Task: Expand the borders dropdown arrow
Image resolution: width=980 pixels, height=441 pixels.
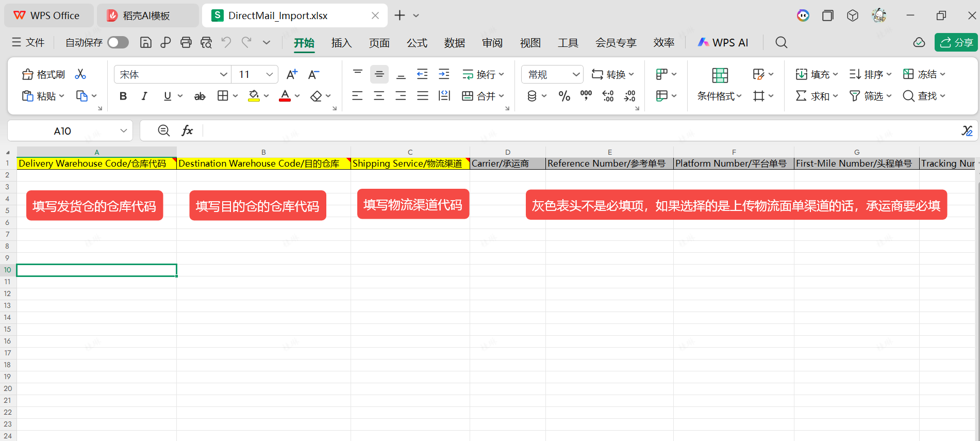Action: click(x=236, y=96)
